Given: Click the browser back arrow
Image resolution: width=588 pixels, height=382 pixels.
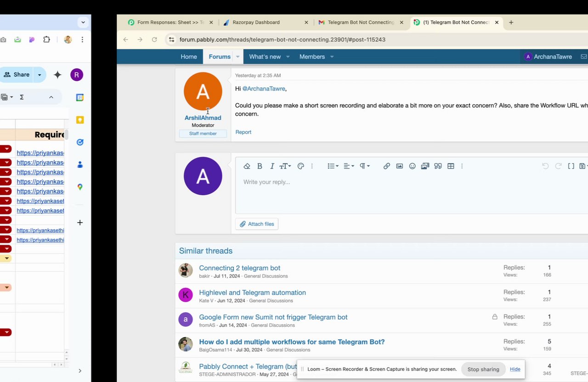Looking at the screenshot, I should pos(125,39).
